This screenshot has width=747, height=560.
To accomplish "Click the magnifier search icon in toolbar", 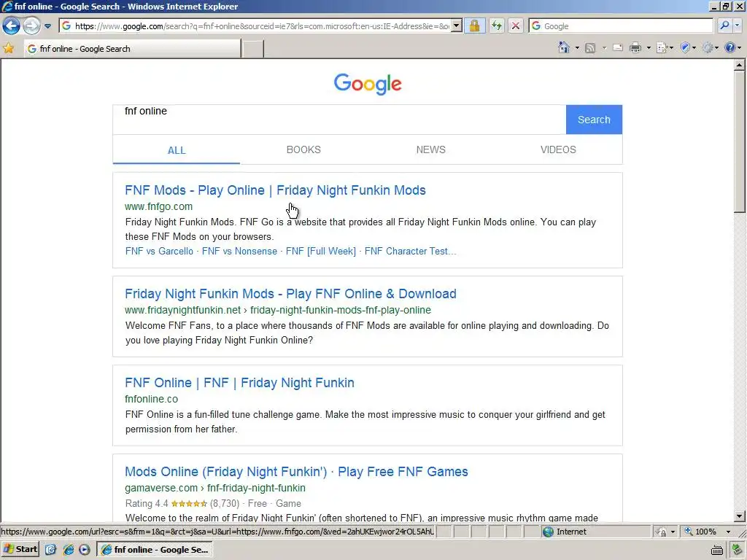I will coord(724,26).
